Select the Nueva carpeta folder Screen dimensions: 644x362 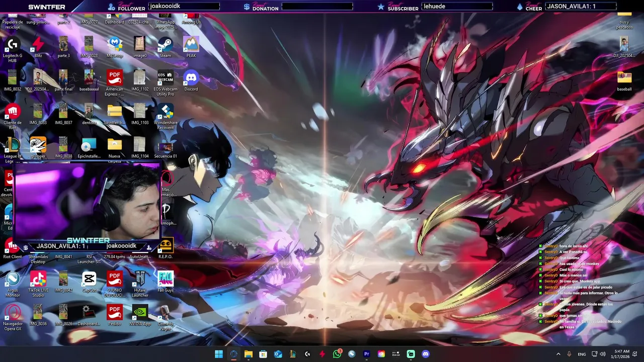(115, 150)
